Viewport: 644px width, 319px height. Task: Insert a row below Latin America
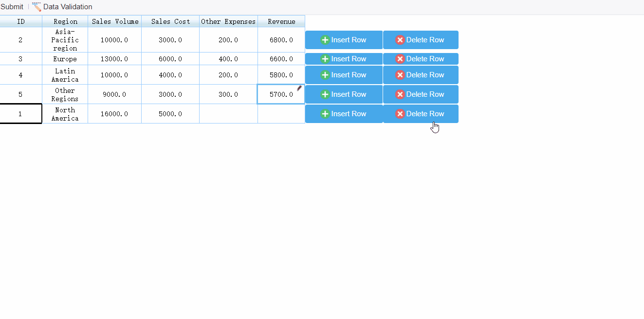click(344, 75)
